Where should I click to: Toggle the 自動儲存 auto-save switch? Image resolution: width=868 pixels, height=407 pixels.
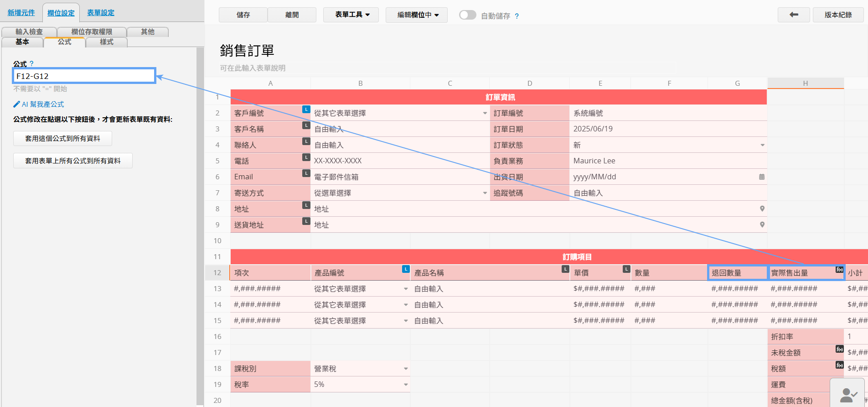(467, 15)
